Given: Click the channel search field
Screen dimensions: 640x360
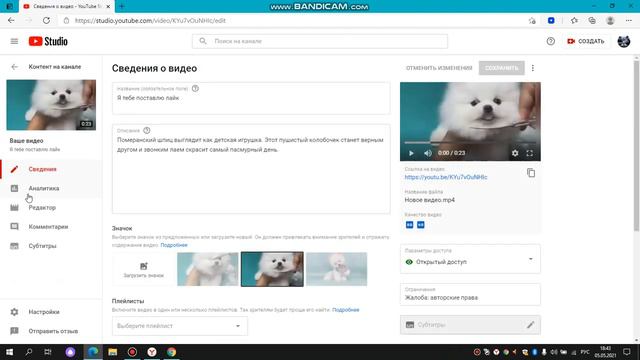Looking at the screenshot, I should point(320,41).
